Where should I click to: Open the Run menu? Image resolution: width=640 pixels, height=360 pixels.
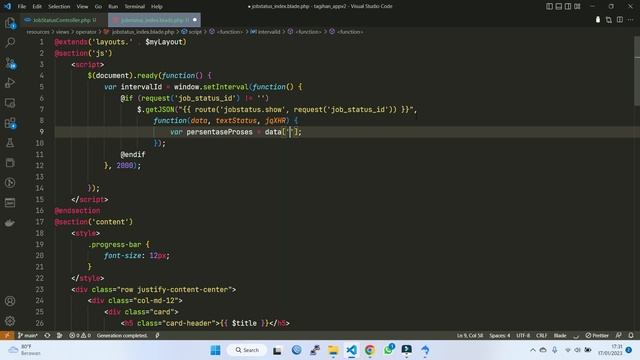click(113, 7)
